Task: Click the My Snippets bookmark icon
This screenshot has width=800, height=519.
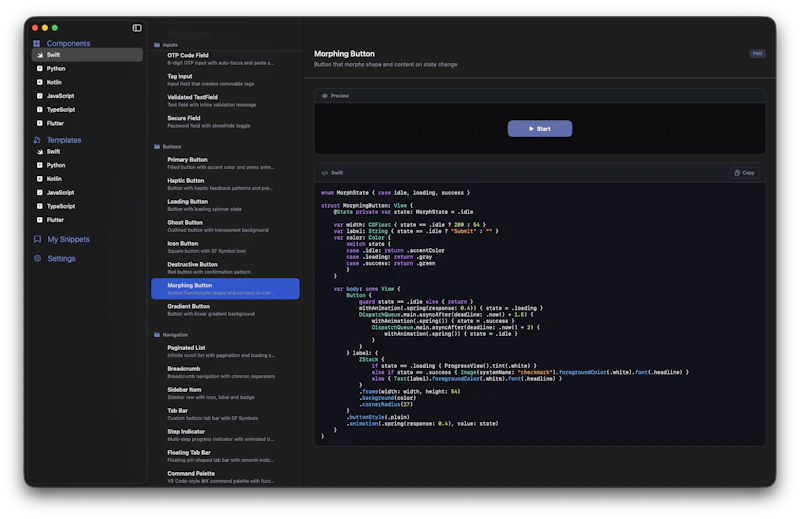Action: [37, 239]
